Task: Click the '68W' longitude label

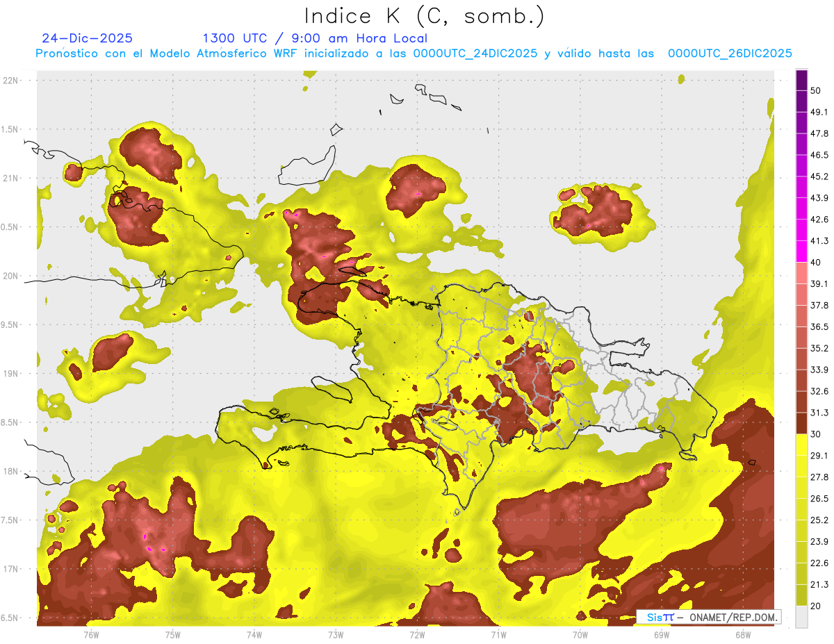Action: (742, 634)
